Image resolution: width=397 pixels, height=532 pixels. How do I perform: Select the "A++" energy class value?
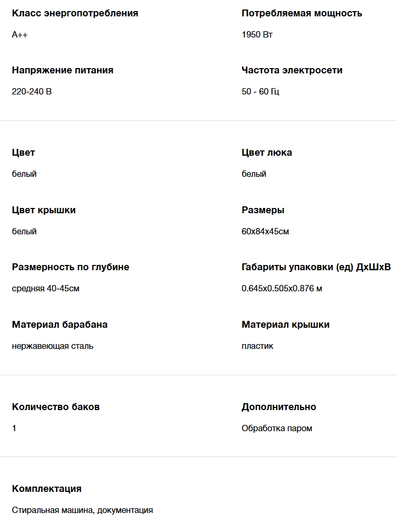click(x=20, y=35)
